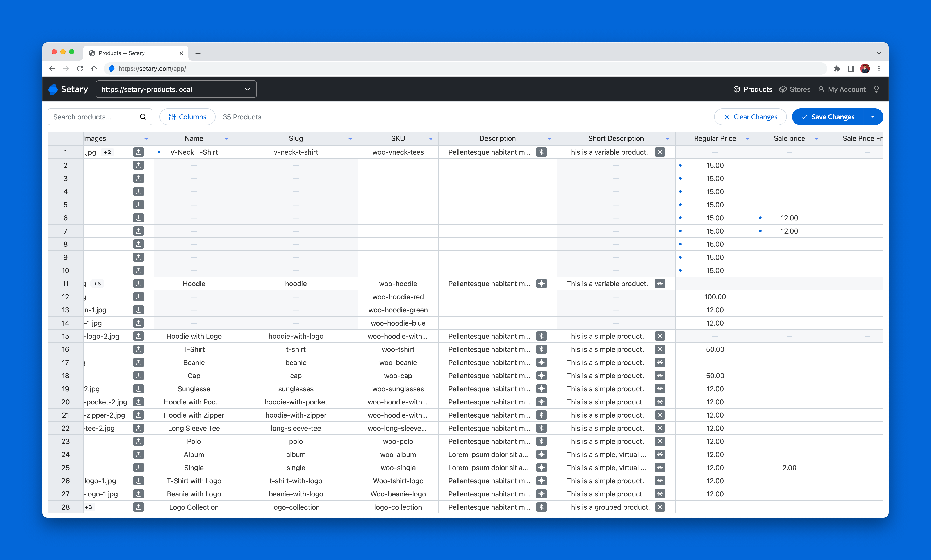Open My Account menu
931x560 pixels.
point(842,89)
